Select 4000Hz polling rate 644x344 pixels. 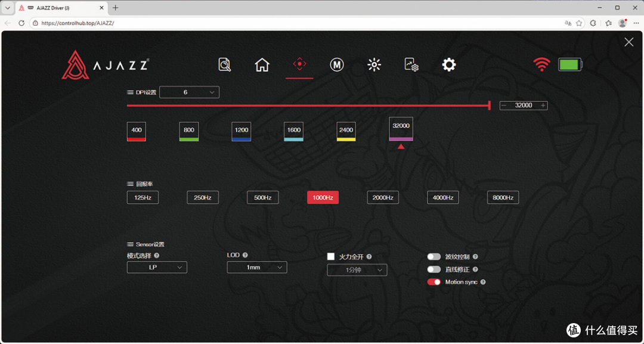click(442, 197)
